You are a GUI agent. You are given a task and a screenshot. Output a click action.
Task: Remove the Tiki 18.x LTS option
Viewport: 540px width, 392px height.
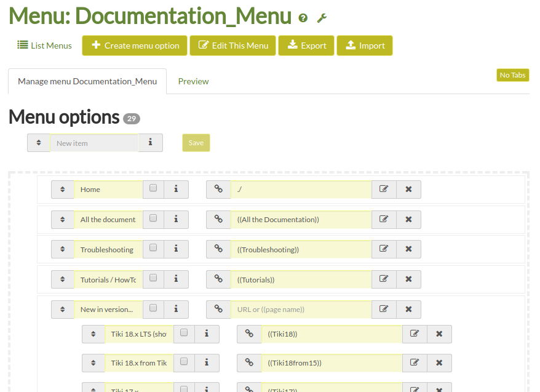pyautogui.click(x=439, y=334)
